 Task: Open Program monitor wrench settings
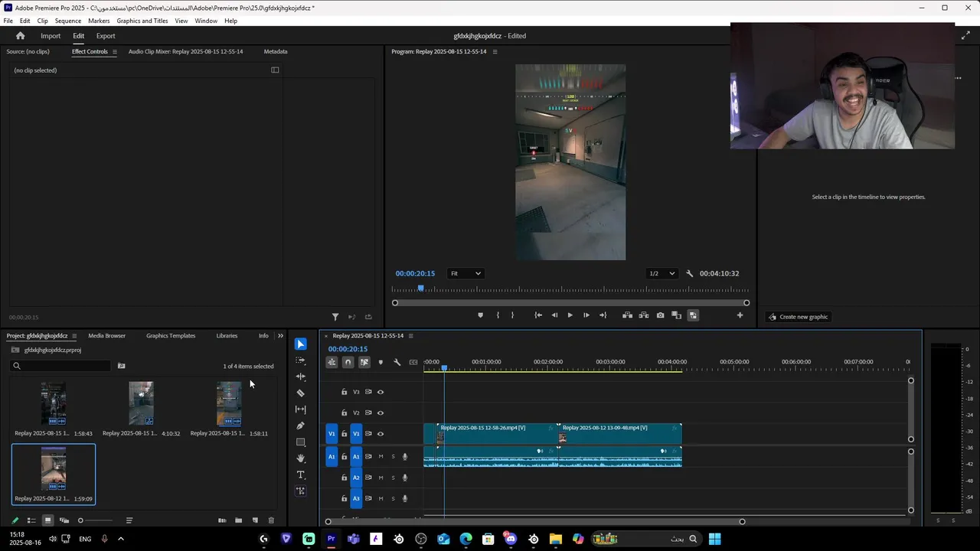689,273
